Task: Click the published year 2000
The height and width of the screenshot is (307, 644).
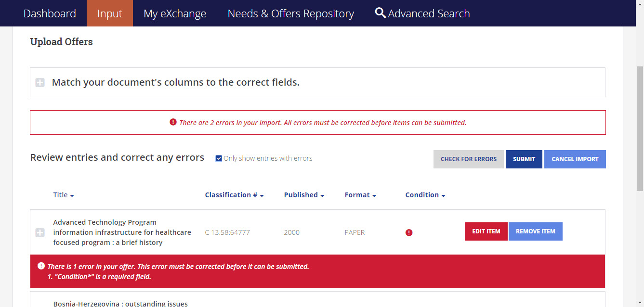Action: [x=291, y=232]
